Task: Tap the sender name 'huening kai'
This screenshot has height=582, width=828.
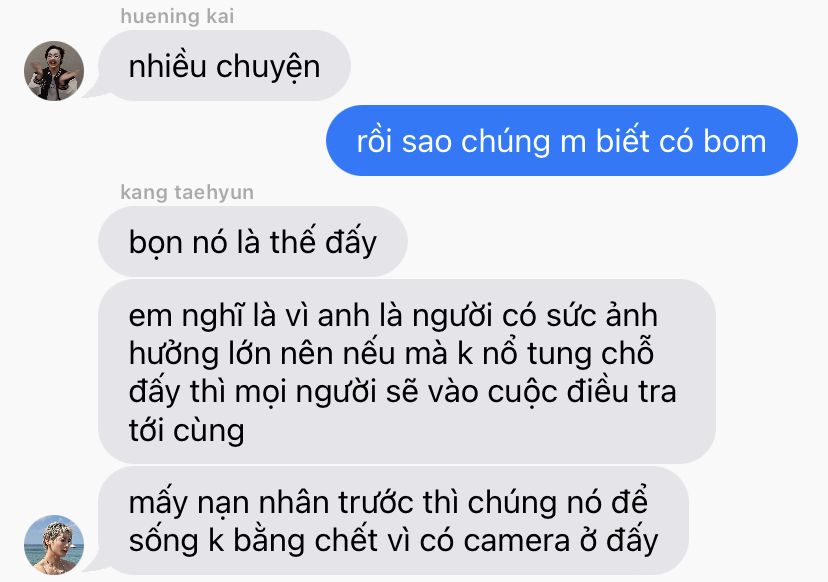Action: click(177, 16)
